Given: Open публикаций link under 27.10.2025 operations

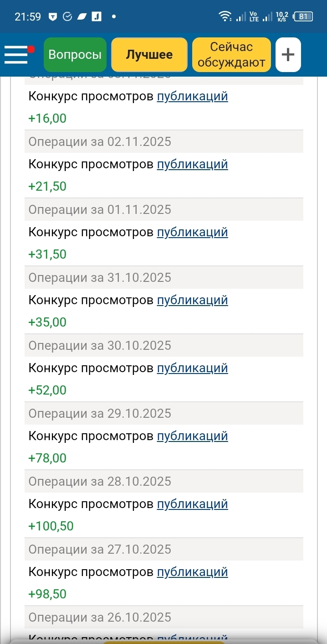Looking at the screenshot, I should coord(192,572).
